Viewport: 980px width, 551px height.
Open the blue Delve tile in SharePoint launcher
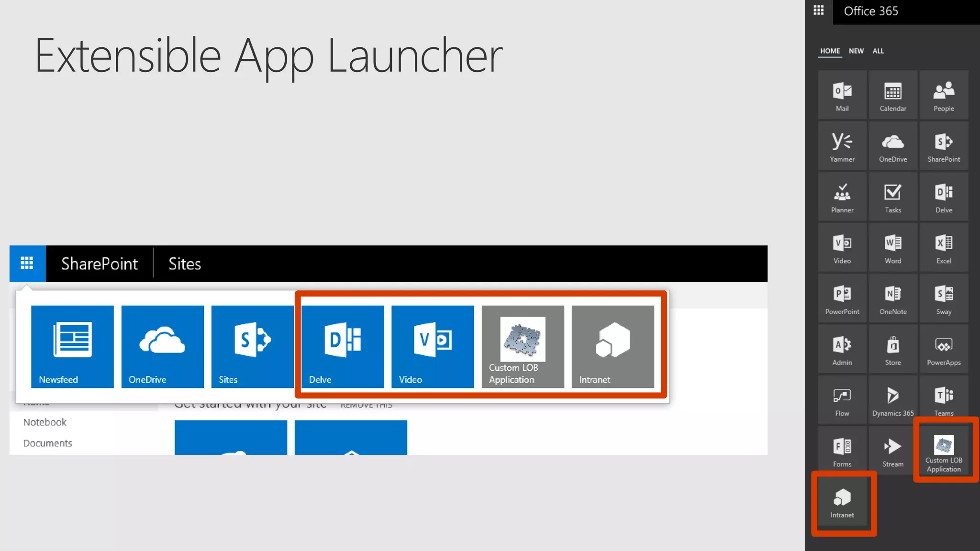343,346
